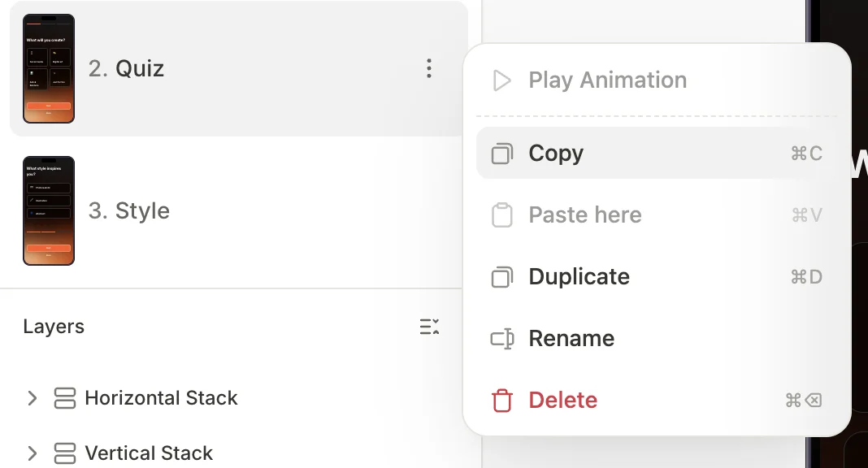Image resolution: width=868 pixels, height=468 pixels.
Task: Select the Horizontal Stack layer label
Action: click(x=161, y=398)
